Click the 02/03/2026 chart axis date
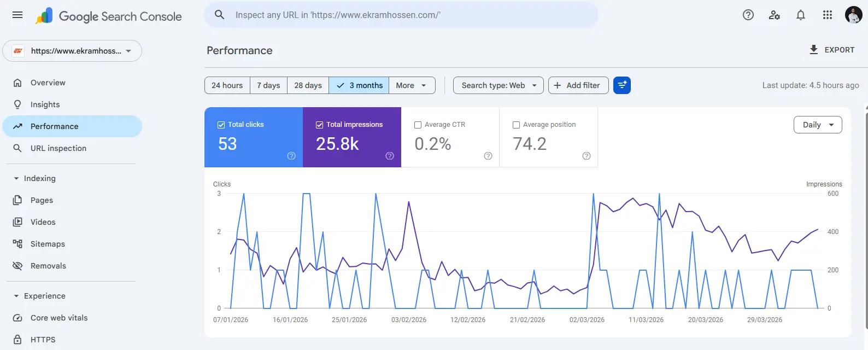 point(587,320)
